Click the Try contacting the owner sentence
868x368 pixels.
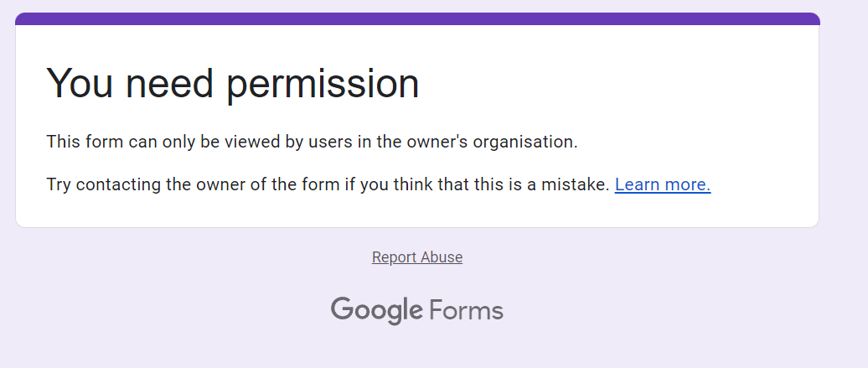(x=328, y=184)
